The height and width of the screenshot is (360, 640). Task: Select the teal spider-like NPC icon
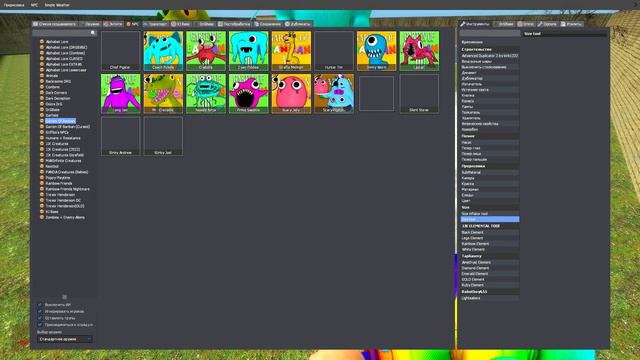(206, 93)
